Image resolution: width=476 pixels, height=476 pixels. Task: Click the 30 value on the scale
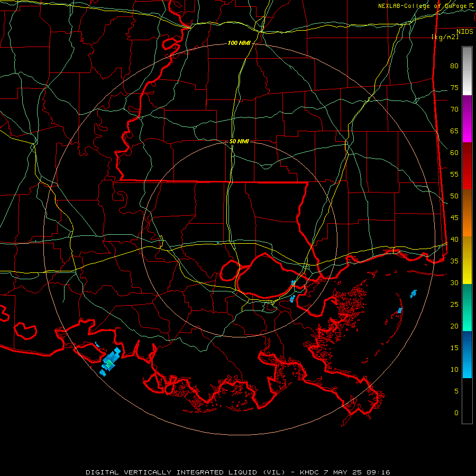point(454,283)
